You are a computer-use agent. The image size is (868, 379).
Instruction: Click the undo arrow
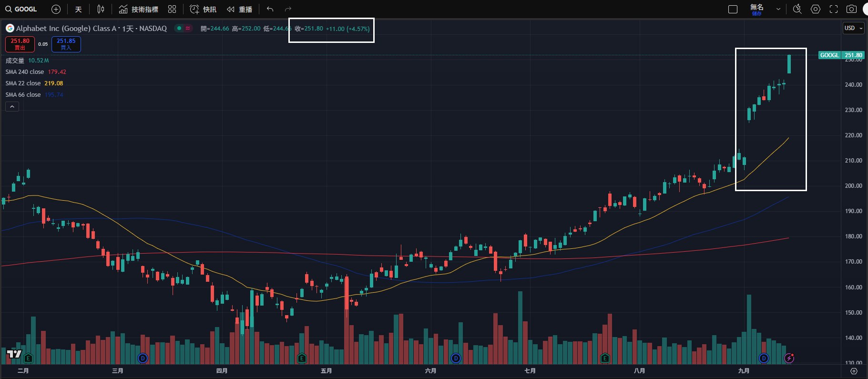pos(270,9)
